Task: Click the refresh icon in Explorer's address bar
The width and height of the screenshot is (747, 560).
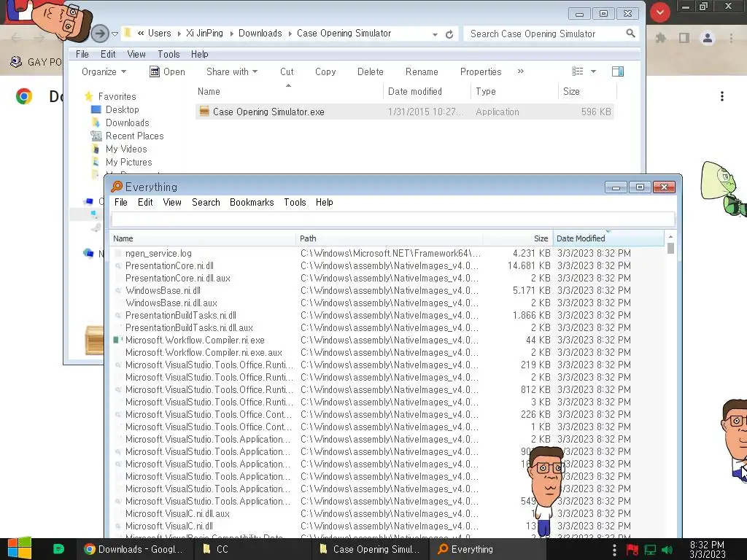Action: point(449,34)
